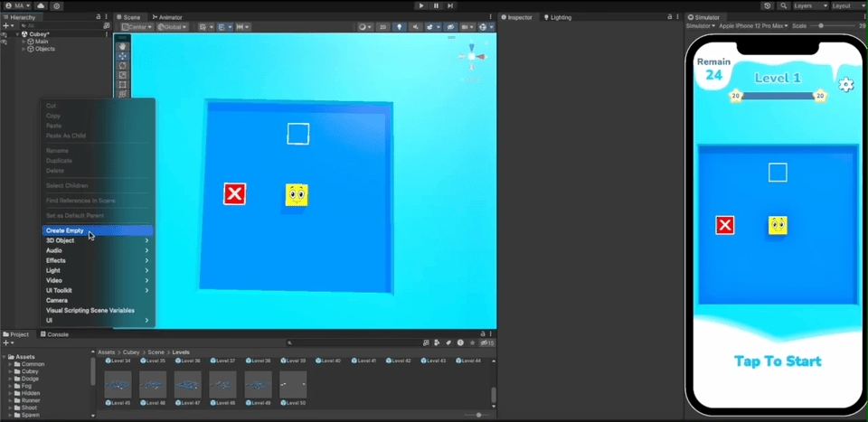Open the Layers dropdown
The height and width of the screenshot is (422, 868).
[x=808, y=5]
